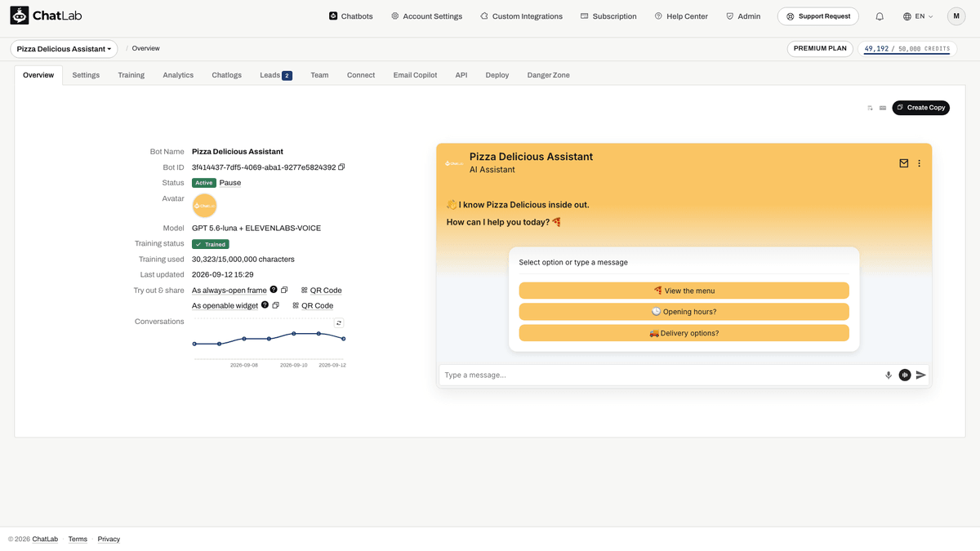The height and width of the screenshot is (551, 980).
Task: Go to the Chatlogs tab
Action: pyautogui.click(x=227, y=75)
